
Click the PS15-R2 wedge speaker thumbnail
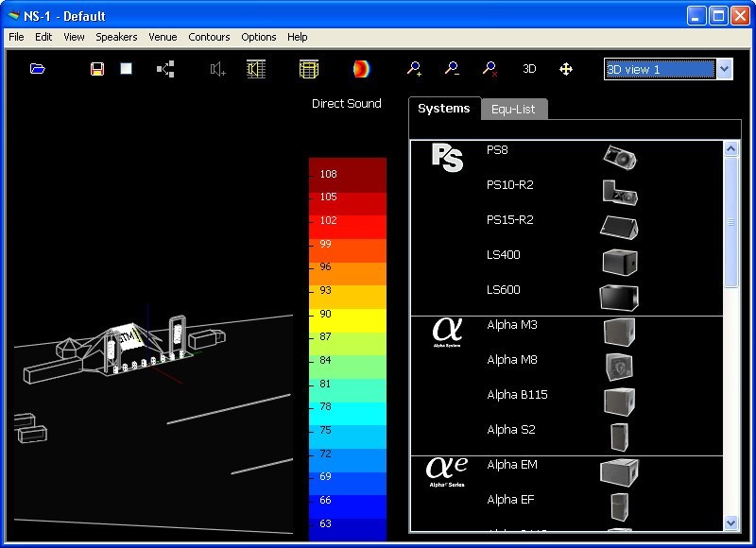619,227
